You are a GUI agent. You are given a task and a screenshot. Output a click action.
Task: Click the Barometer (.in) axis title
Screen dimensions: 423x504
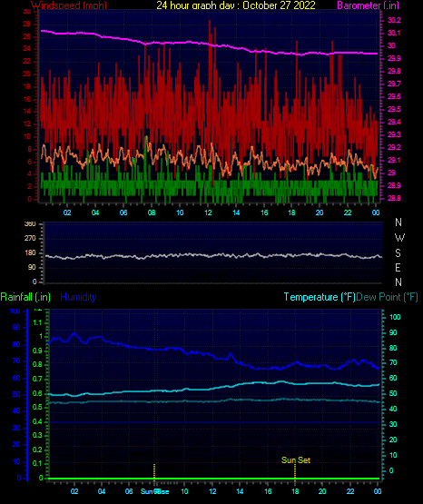(x=368, y=5)
